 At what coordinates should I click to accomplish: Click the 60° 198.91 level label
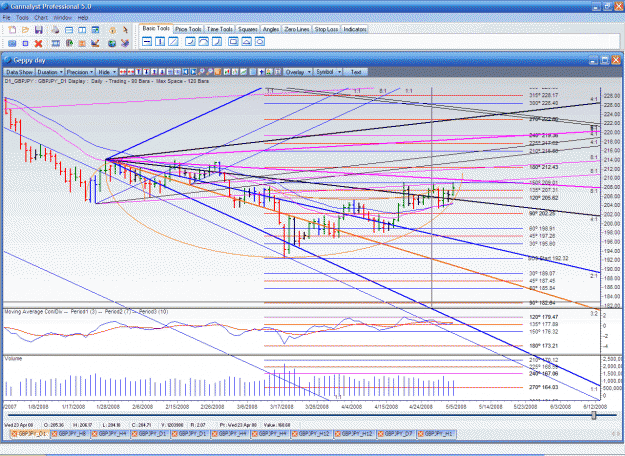point(542,229)
